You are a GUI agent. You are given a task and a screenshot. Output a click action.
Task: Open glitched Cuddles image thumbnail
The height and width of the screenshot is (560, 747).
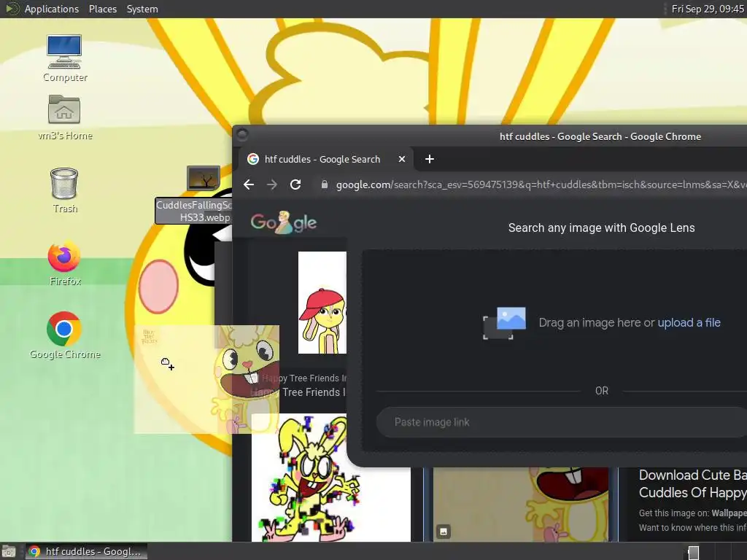click(330, 478)
